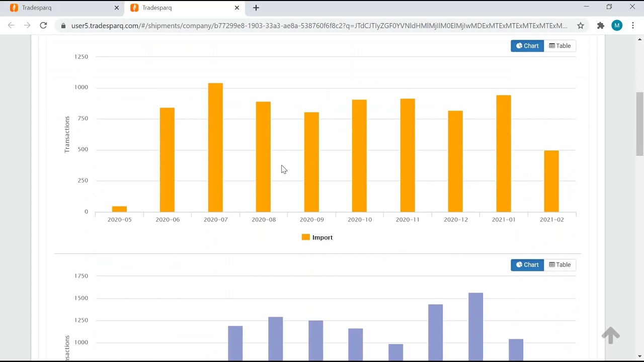
Task: Click the 2020-08 orange bar
Action: (x=263, y=157)
